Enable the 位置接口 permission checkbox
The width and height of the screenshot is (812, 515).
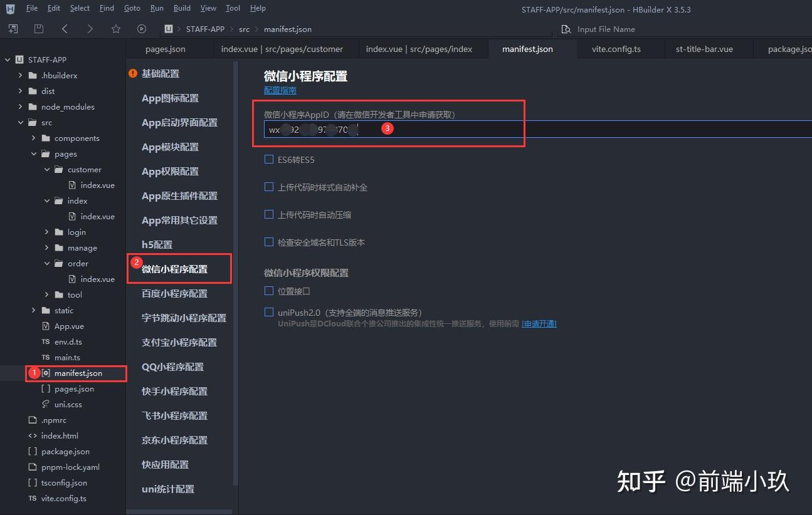tap(269, 291)
